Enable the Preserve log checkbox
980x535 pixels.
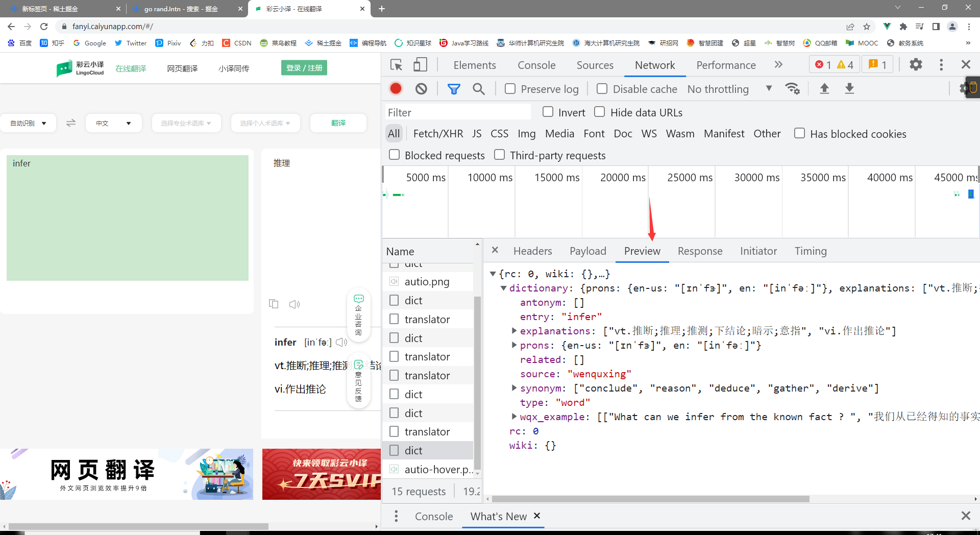click(x=510, y=89)
